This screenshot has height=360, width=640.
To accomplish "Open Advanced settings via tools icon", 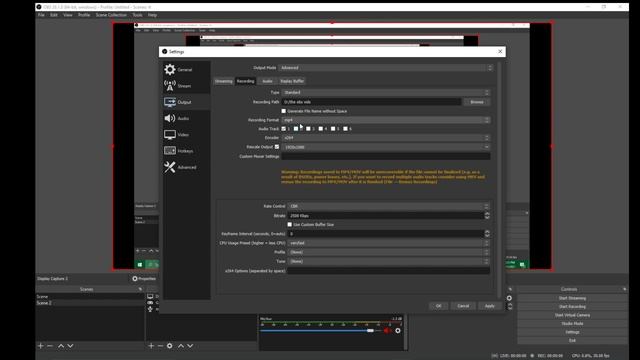I will pyautogui.click(x=170, y=167).
